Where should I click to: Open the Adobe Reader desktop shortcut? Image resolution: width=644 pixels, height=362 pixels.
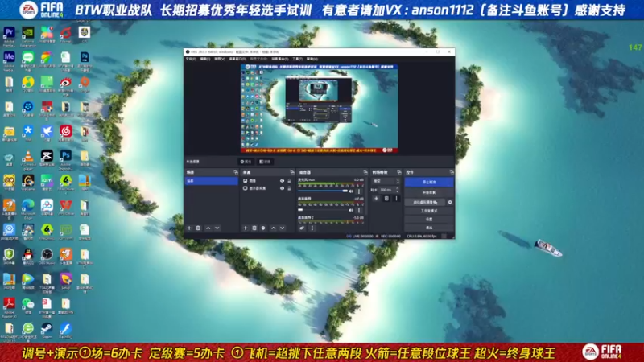[9, 304]
